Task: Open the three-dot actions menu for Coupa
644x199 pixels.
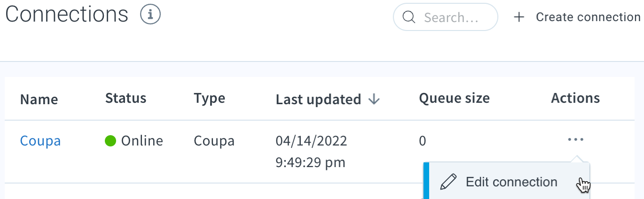Action: click(x=575, y=140)
